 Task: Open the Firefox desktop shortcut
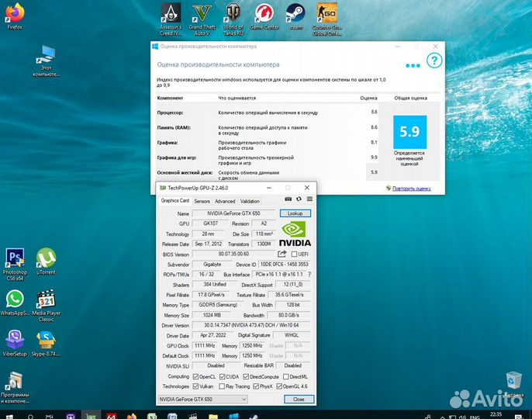pyautogui.click(x=15, y=16)
